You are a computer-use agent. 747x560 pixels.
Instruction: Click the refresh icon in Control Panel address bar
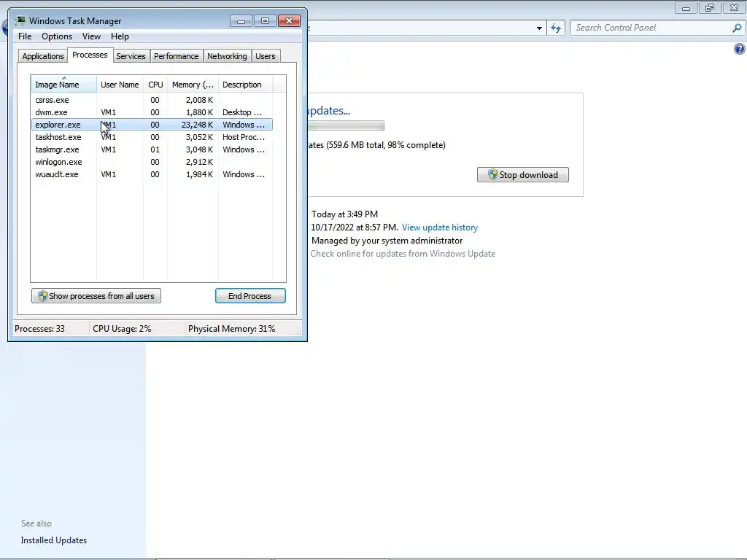(555, 28)
